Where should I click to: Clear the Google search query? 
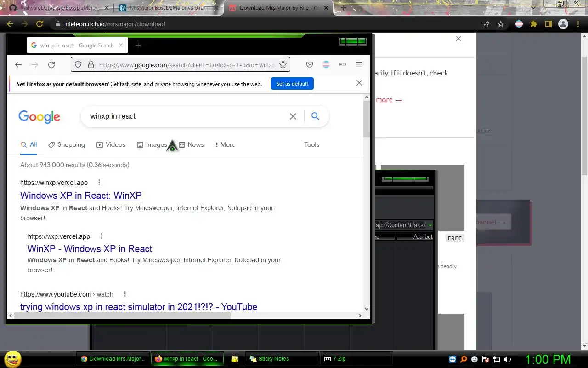pyautogui.click(x=293, y=116)
